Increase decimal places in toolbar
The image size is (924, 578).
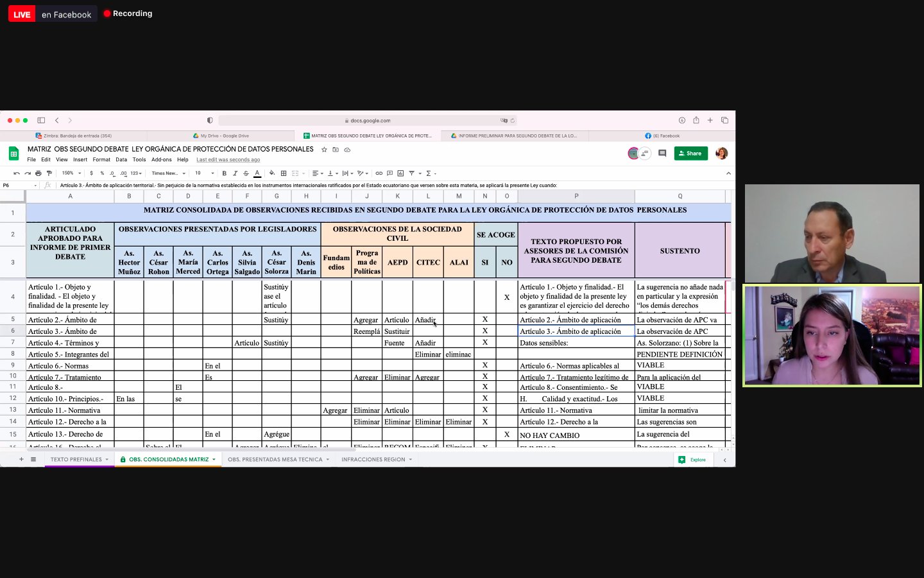click(123, 173)
